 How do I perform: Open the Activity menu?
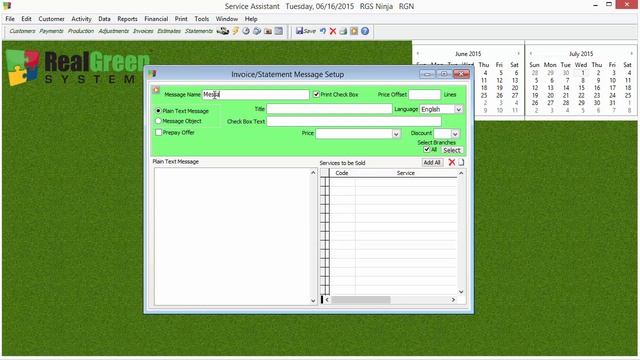coord(81,19)
